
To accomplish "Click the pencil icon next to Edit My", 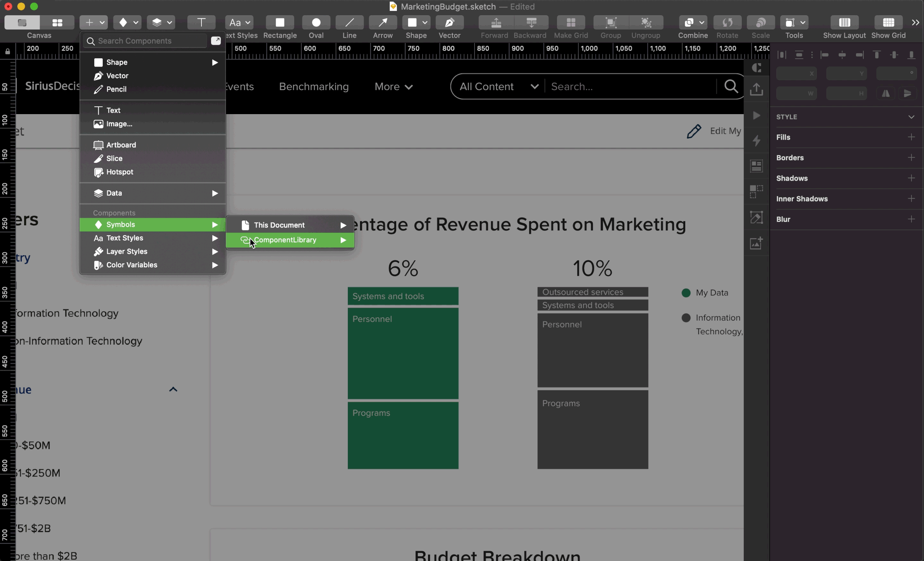I will coord(694,131).
